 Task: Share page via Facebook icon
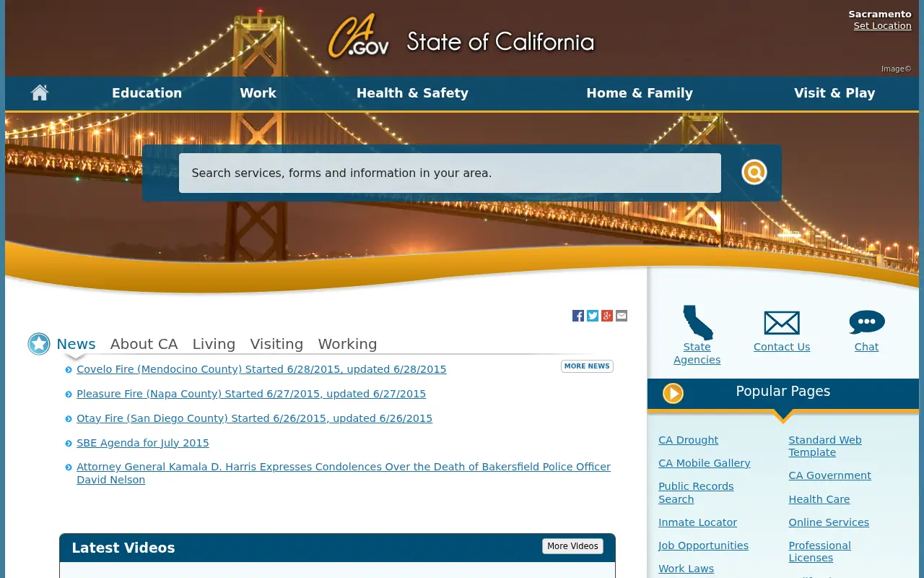[578, 316]
